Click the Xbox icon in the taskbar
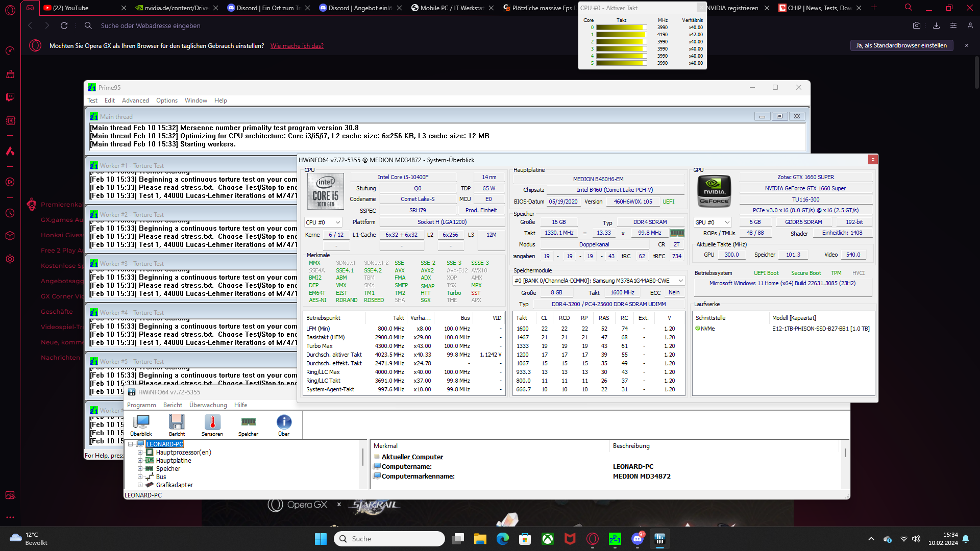The width and height of the screenshot is (980, 551). (x=548, y=539)
